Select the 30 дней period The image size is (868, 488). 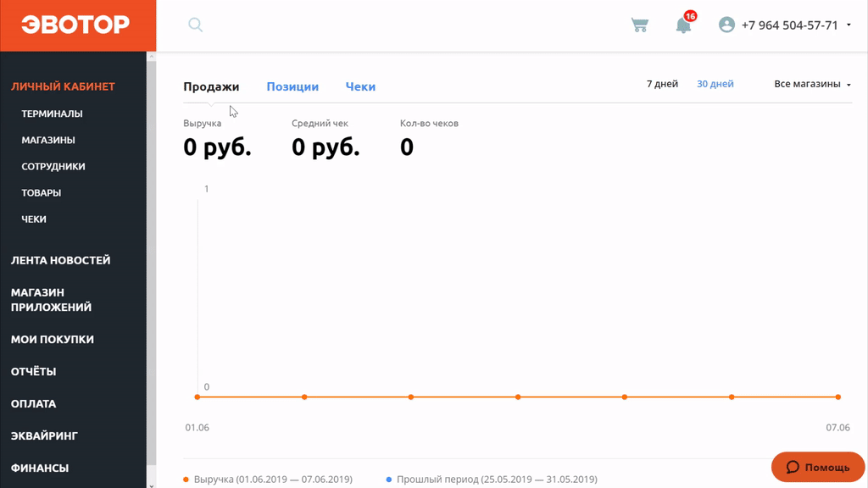(x=715, y=84)
